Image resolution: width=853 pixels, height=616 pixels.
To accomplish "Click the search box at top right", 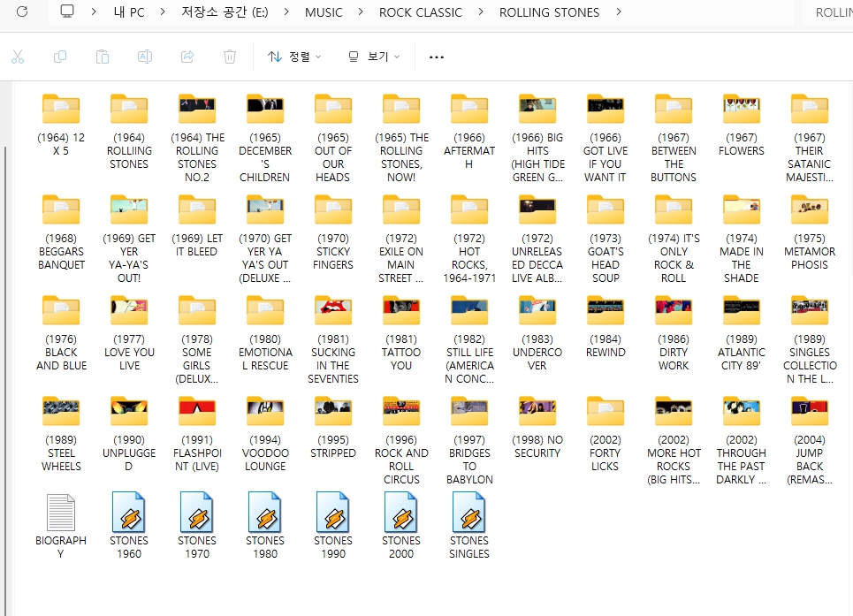I will (831, 12).
